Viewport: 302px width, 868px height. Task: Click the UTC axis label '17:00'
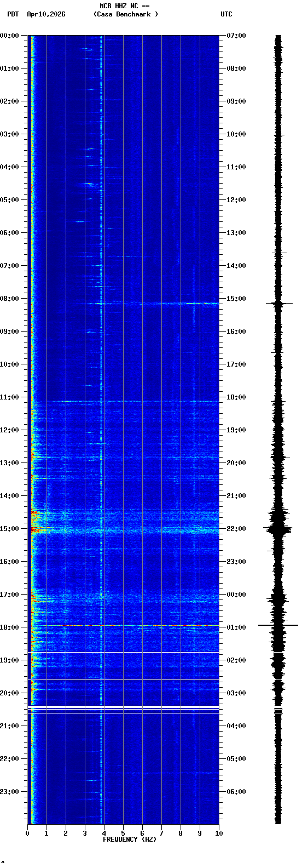point(236,364)
